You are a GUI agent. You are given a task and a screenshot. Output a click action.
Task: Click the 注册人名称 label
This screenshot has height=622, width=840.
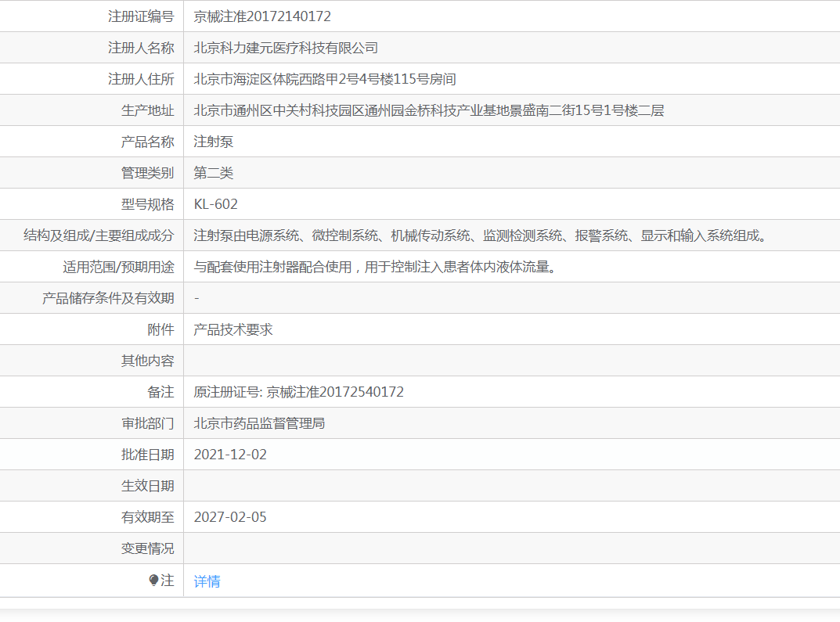[x=141, y=49]
